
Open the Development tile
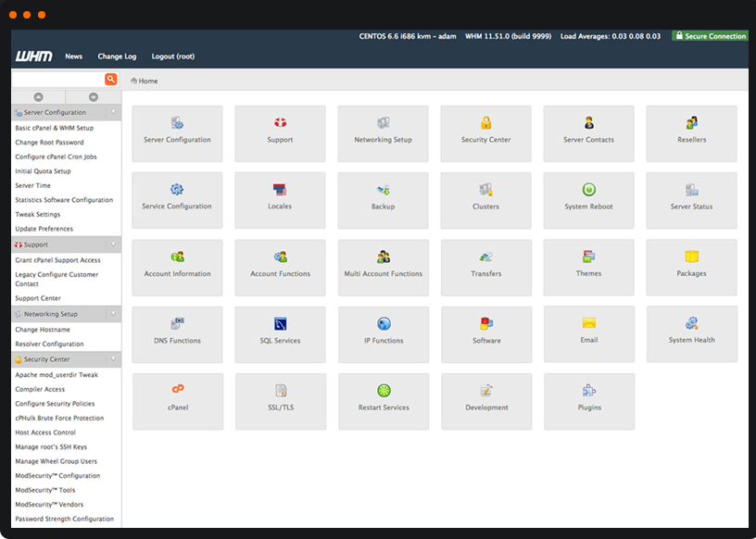pyautogui.click(x=486, y=402)
